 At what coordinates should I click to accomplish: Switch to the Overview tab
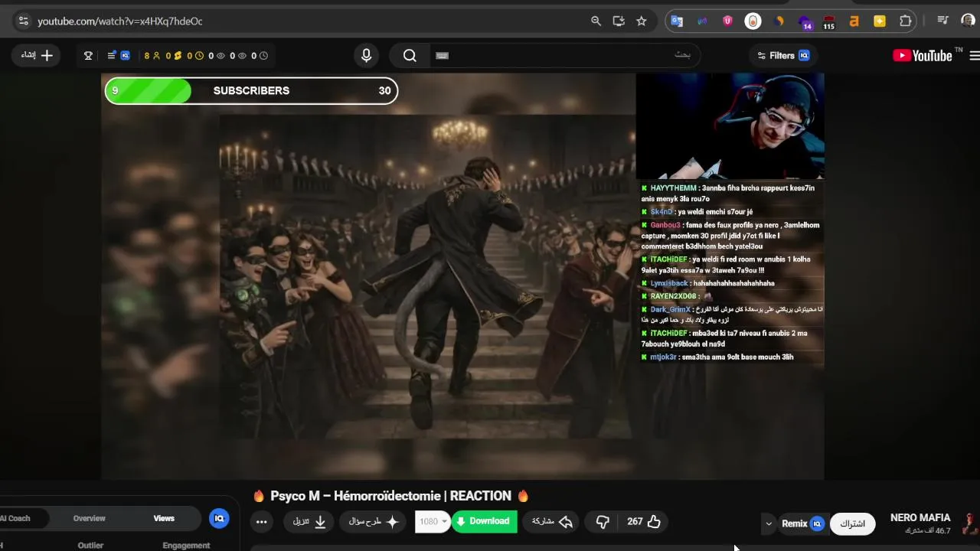tap(90, 519)
